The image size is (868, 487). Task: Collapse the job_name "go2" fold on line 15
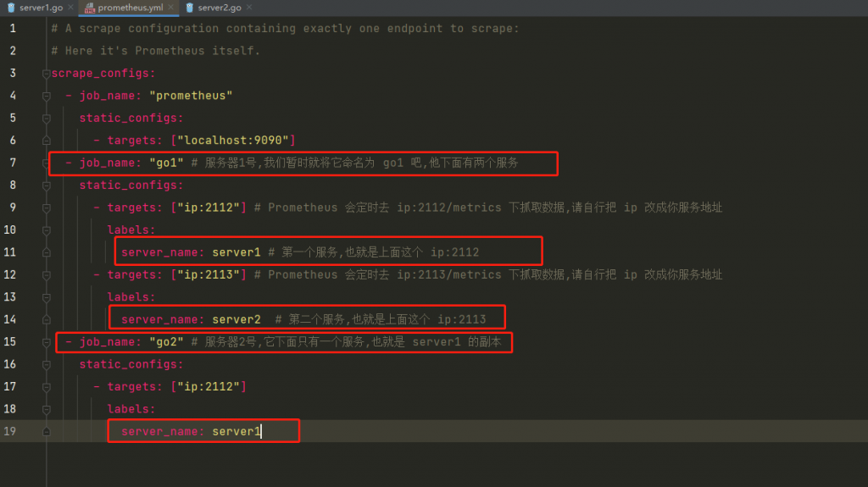(x=47, y=342)
